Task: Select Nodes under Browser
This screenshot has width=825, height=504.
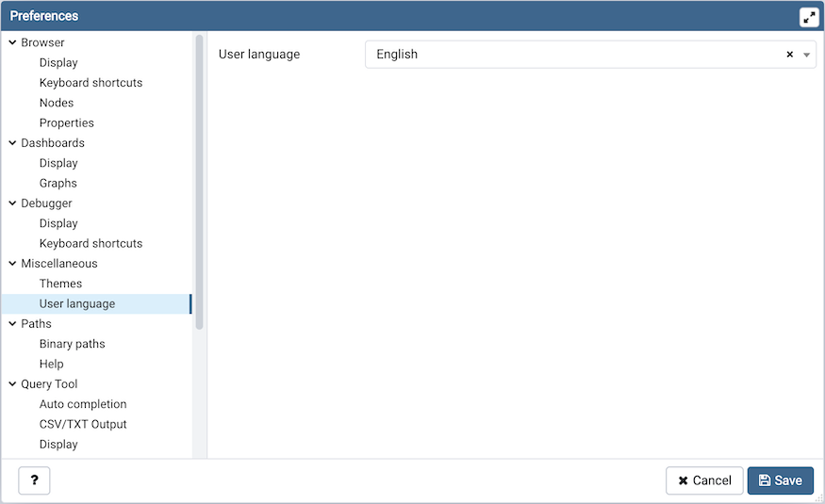Action: tap(57, 103)
